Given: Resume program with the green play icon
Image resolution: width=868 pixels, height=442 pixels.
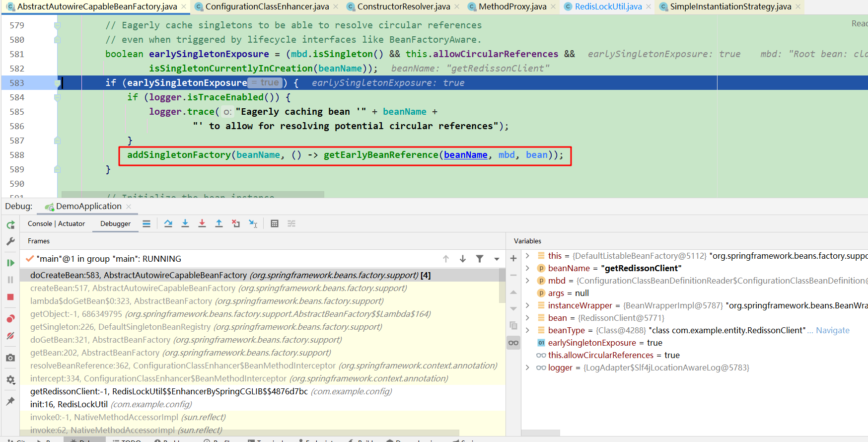Looking at the screenshot, I should tap(10, 263).
